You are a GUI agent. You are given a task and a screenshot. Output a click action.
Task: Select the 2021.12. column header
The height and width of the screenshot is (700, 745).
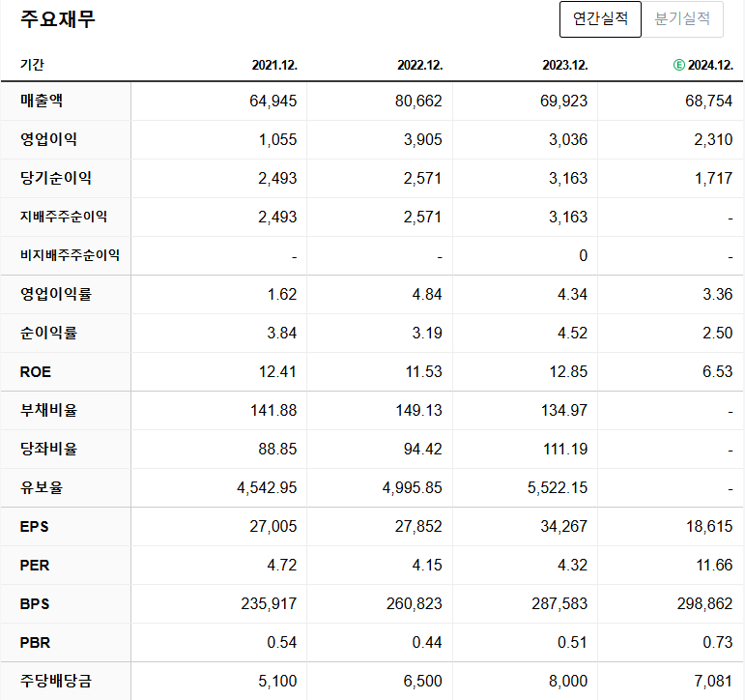pos(274,65)
